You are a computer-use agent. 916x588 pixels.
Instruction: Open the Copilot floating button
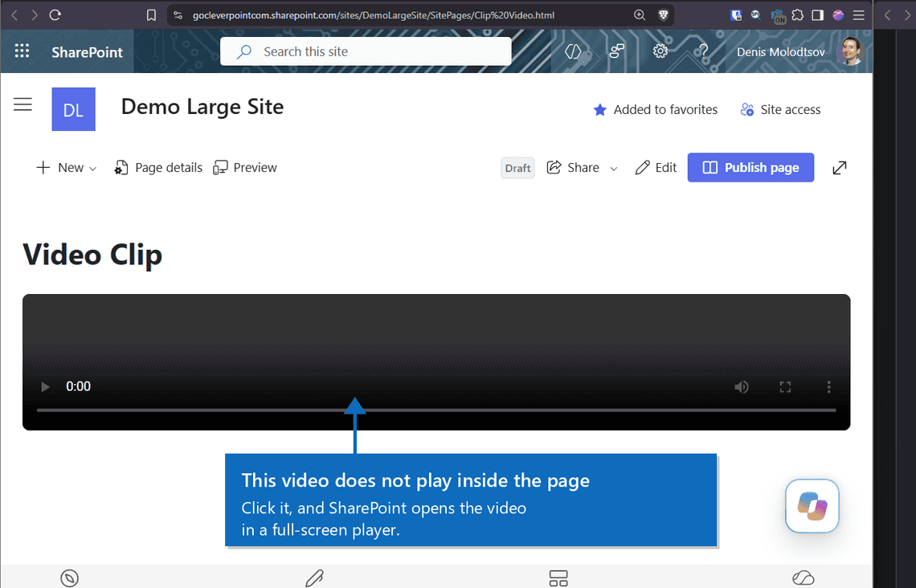(812, 506)
